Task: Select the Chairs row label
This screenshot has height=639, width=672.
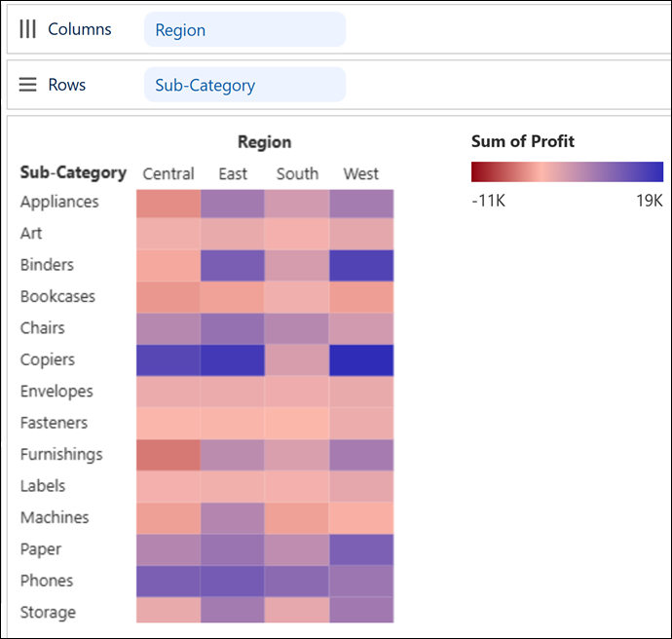Action: [43, 328]
